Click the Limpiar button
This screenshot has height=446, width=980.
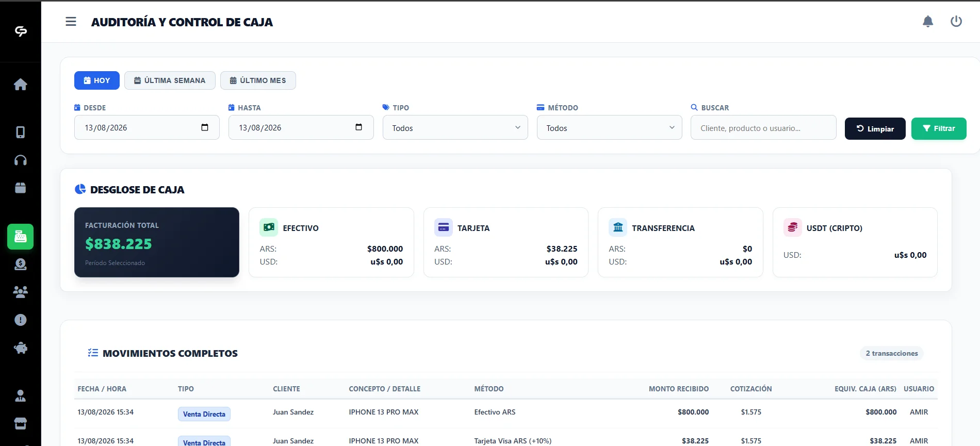coord(875,129)
